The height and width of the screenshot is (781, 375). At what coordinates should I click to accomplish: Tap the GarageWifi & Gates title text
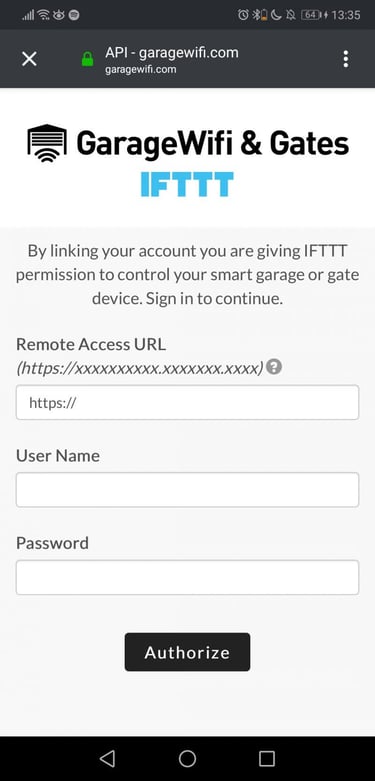pos(213,143)
